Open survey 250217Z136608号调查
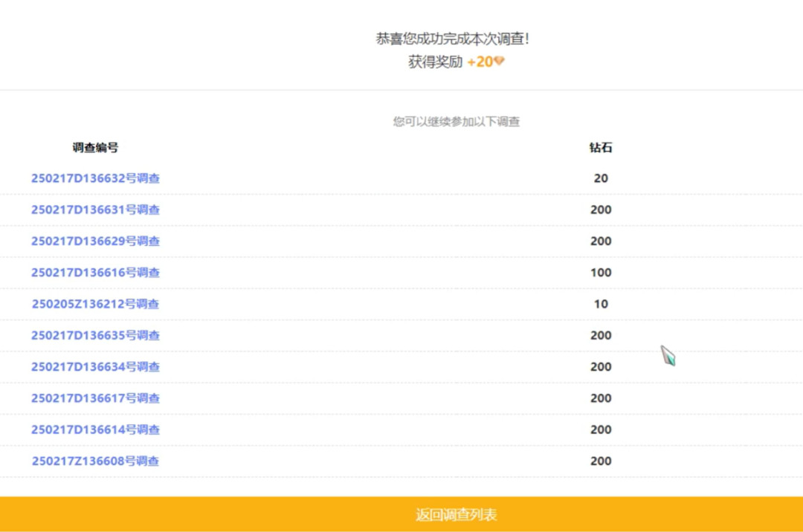 click(94, 461)
